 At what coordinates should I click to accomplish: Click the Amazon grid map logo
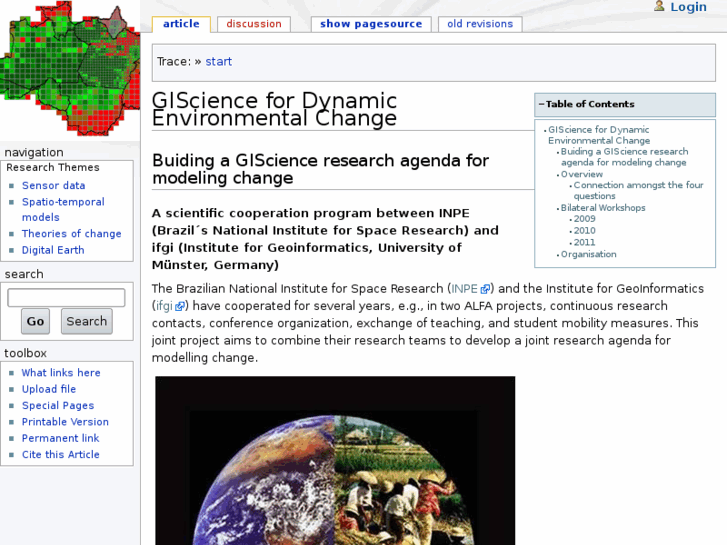(70, 68)
